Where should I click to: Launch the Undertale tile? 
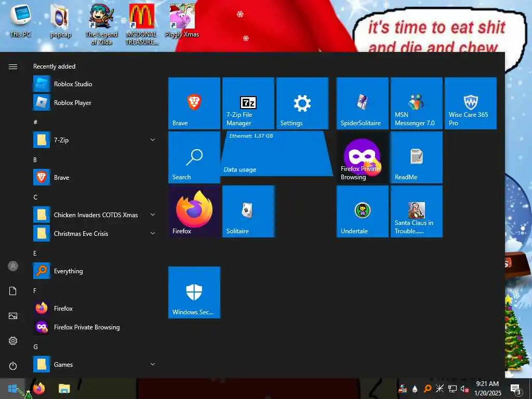[x=362, y=211]
